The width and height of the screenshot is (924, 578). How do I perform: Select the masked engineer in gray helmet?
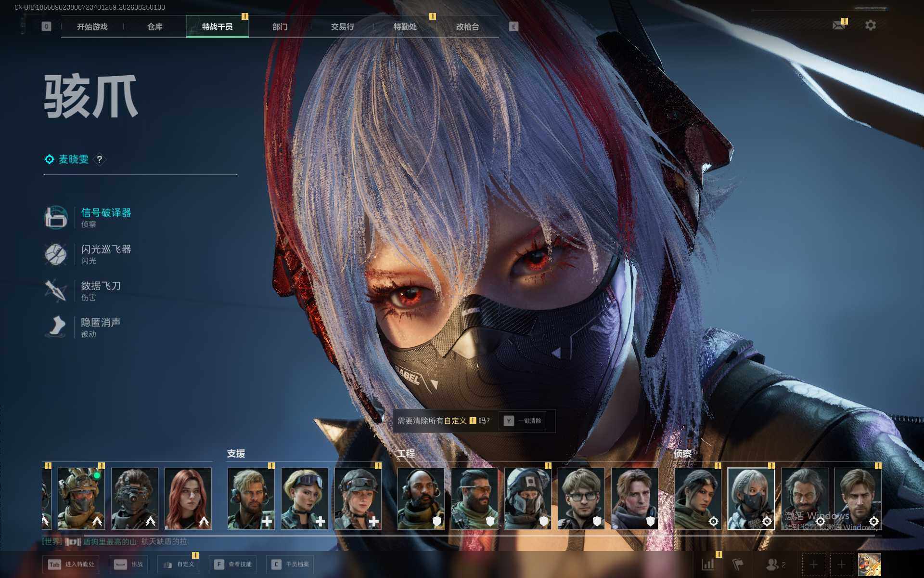pyautogui.click(x=528, y=499)
